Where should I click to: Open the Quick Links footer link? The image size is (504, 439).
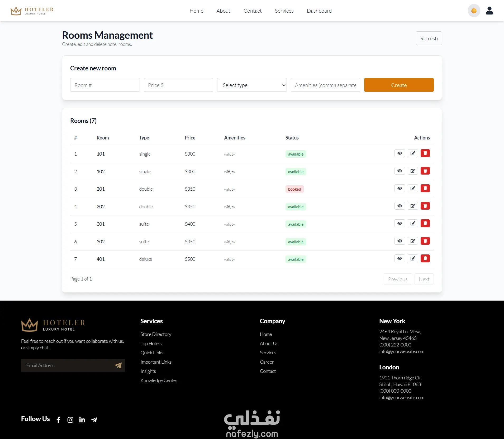tap(152, 353)
